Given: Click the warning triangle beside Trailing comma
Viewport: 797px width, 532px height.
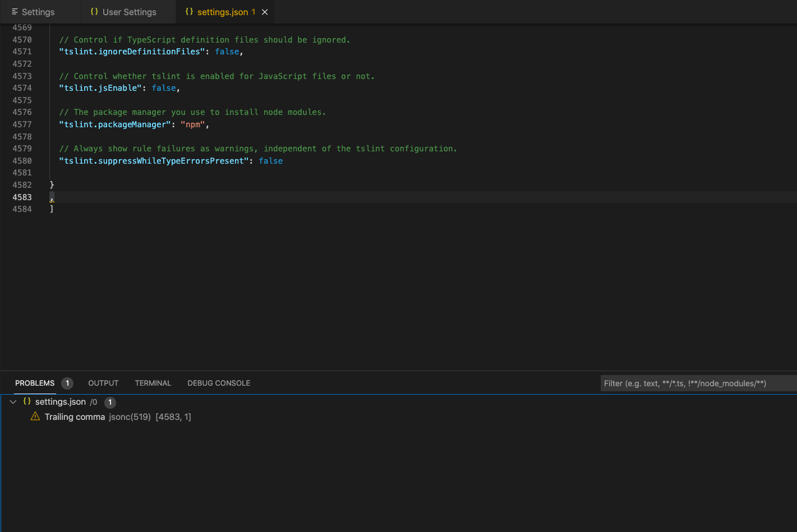Looking at the screenshot, I should coord(35,417).
